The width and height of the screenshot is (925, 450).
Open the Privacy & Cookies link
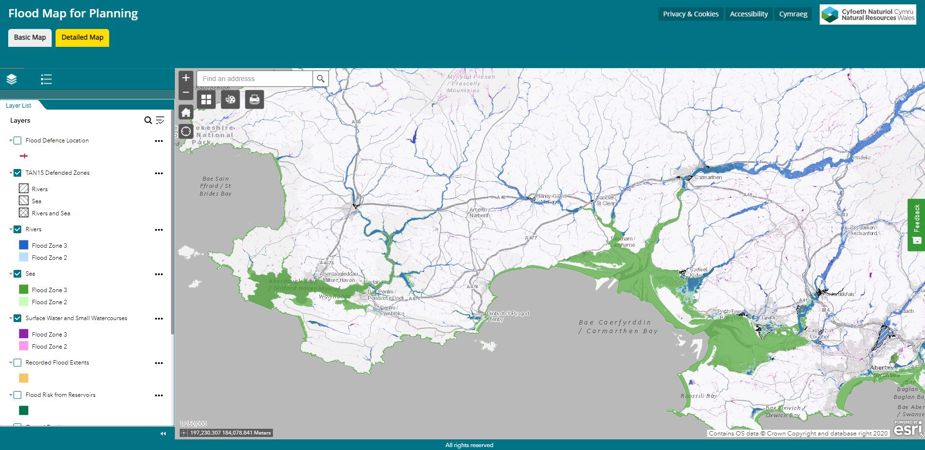point(690,14)
